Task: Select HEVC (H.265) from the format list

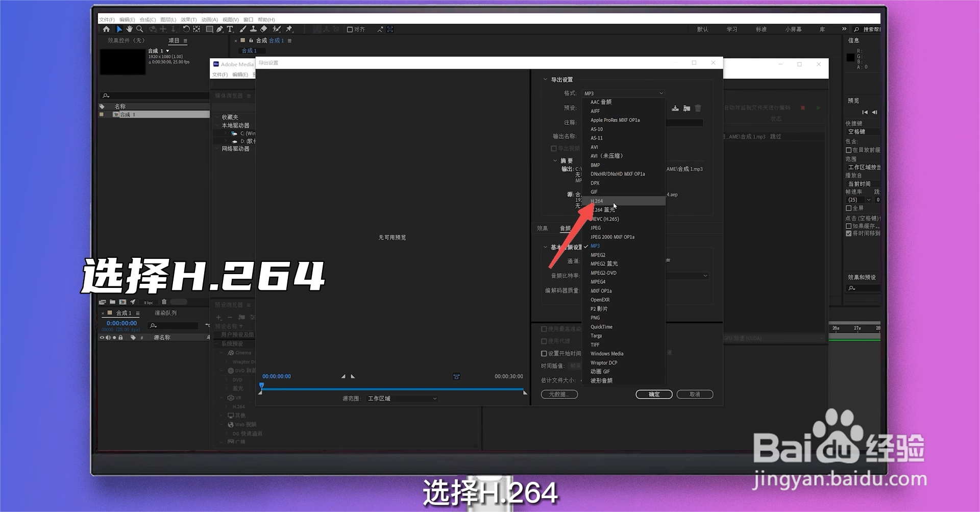Action: coord(624,219)
